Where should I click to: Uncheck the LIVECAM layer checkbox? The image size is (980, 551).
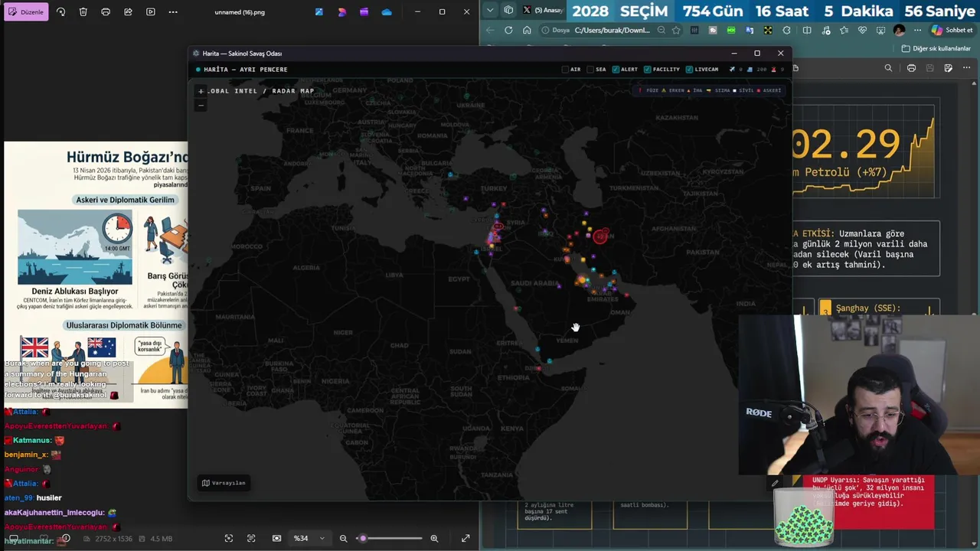[x=689, y=70]
